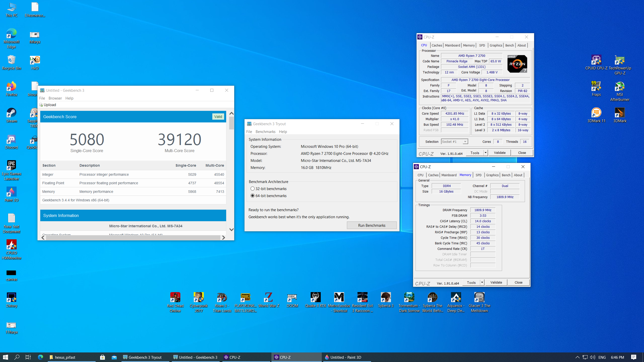The width and height of the screenshot is (644, 362).
Task: Select 64-bit benchmarks option
Action: [x=268, y=196]
